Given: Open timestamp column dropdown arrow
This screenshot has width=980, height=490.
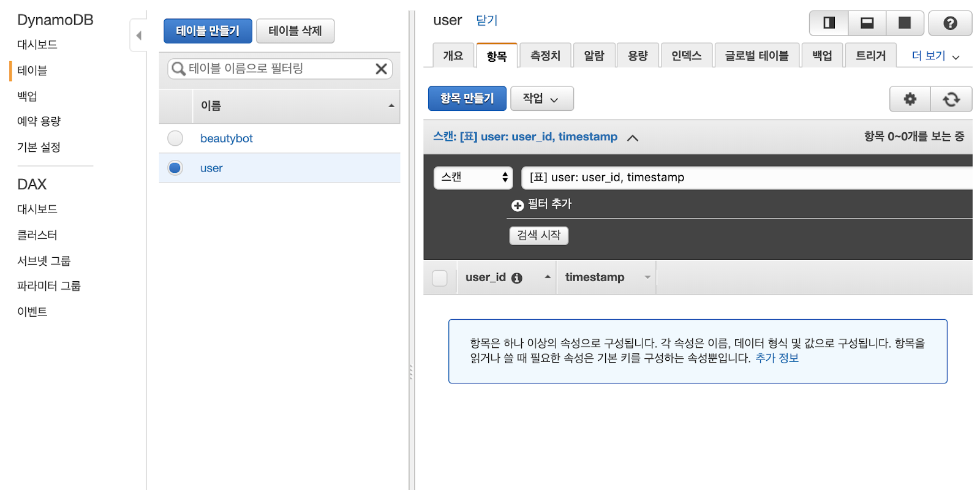Looking at the screenshot, I should coord(647,277).
